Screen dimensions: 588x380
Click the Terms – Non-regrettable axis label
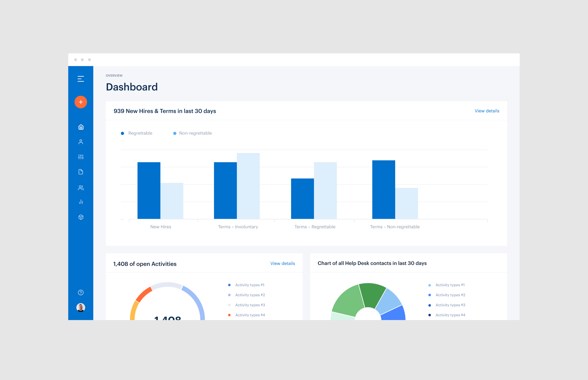pos(395,227)
